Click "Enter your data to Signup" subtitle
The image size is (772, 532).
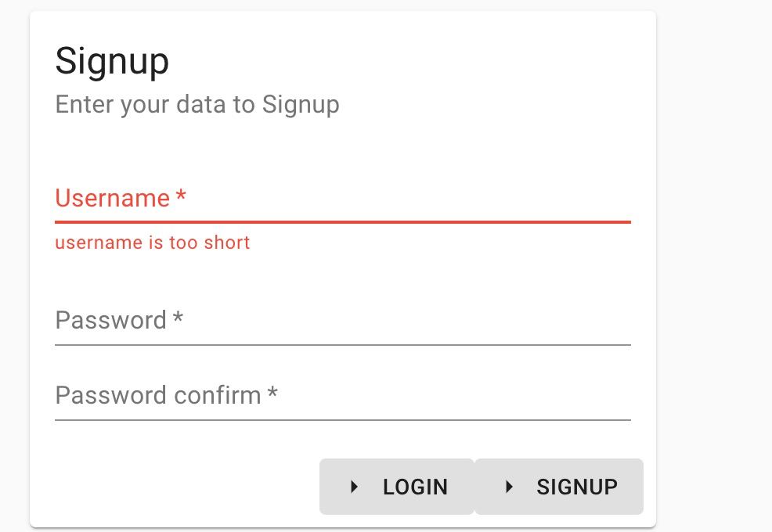point(197,104)
